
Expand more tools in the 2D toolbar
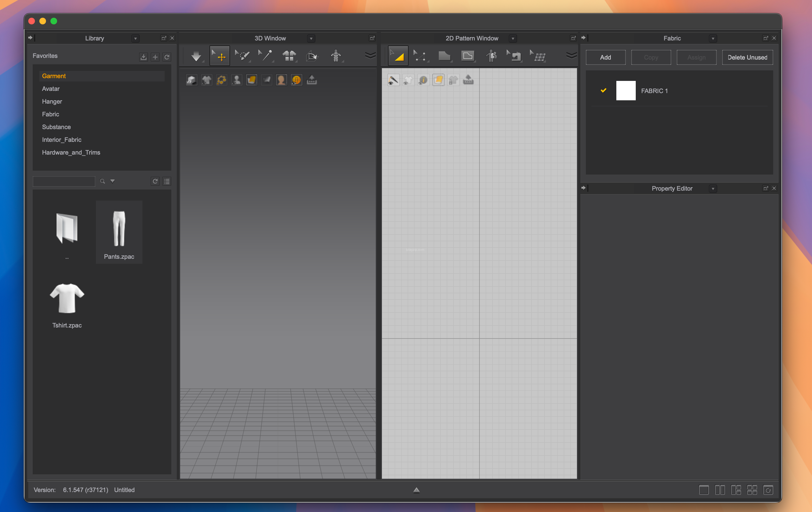tap(571, 55)
